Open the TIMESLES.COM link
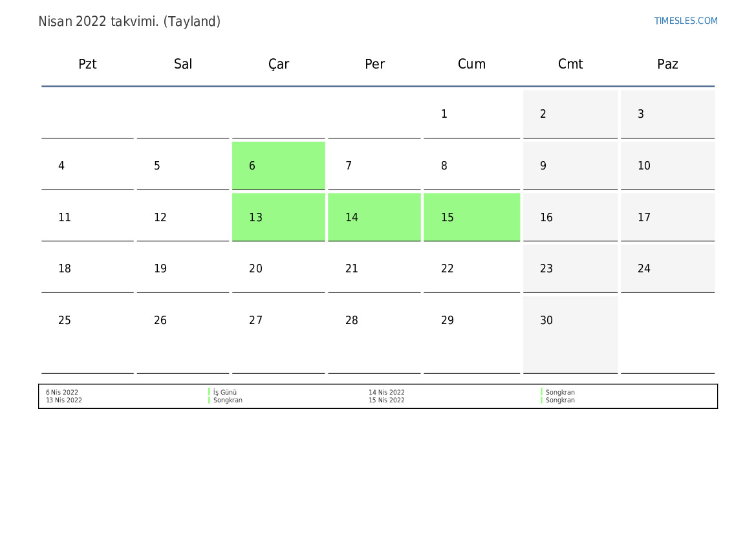The image size is (756, 535). click(x=686, y=21)
